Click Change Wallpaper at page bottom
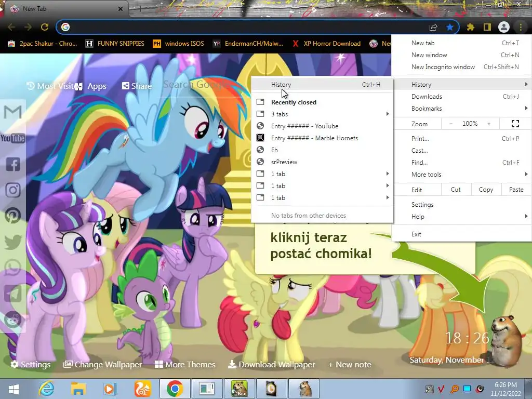 point(103,364)
